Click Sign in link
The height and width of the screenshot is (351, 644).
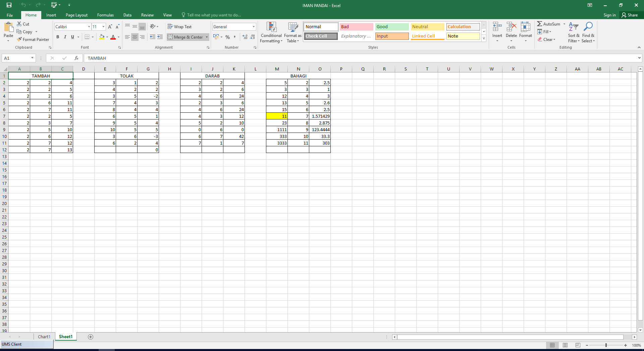[x=609, y=15]
